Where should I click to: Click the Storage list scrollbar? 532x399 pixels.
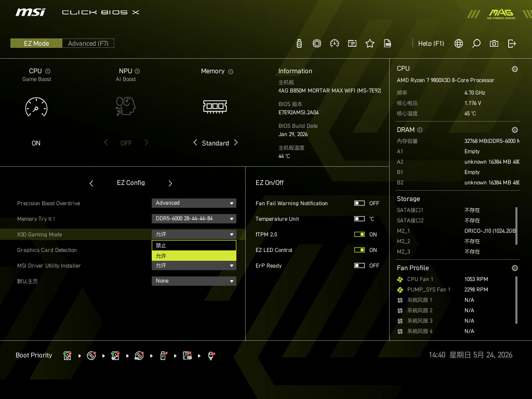pyautogui.click(x=516, y=225)
